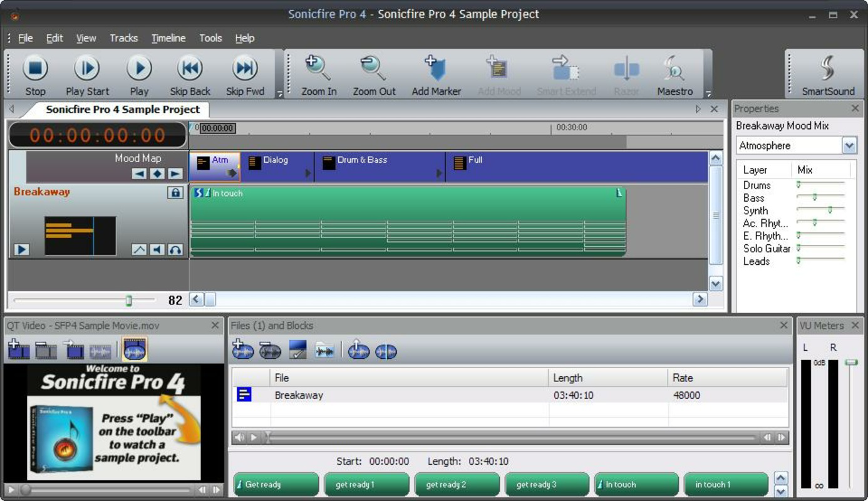
Task: Open the SmartSound toolbar button
Action: (x=829, y=75)
